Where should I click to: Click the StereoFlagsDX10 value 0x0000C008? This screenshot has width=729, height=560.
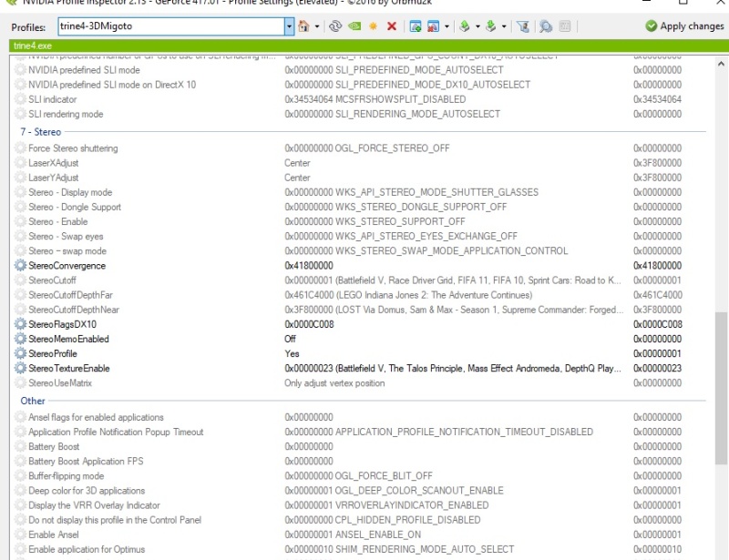[309, 324]
